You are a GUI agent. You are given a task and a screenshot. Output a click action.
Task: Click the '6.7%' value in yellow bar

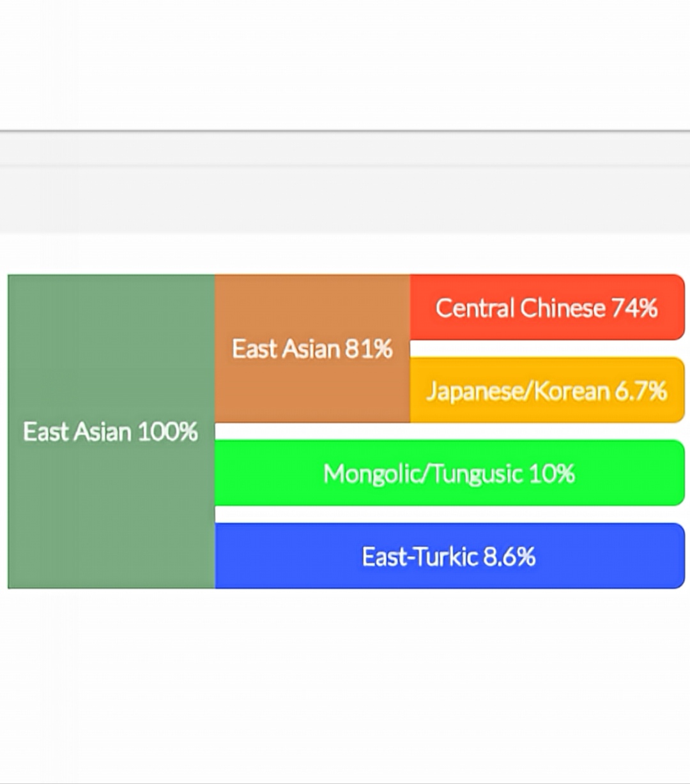(x=641, y=390)
